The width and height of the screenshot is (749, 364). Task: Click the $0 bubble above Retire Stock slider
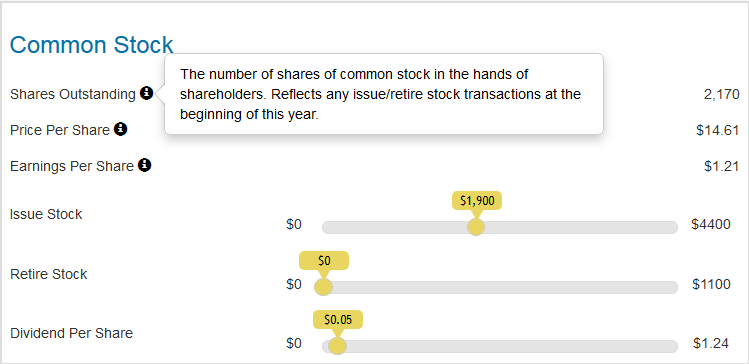click(x=324, y=260)
